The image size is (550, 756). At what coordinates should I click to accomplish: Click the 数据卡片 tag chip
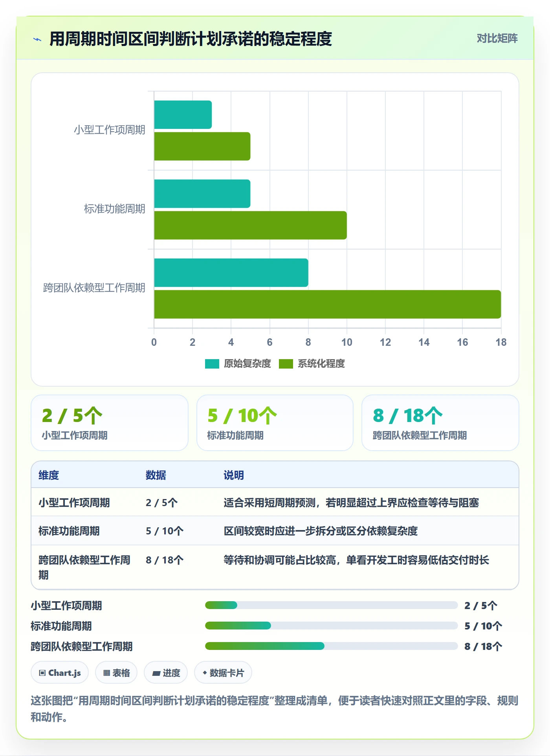point(223,673)
